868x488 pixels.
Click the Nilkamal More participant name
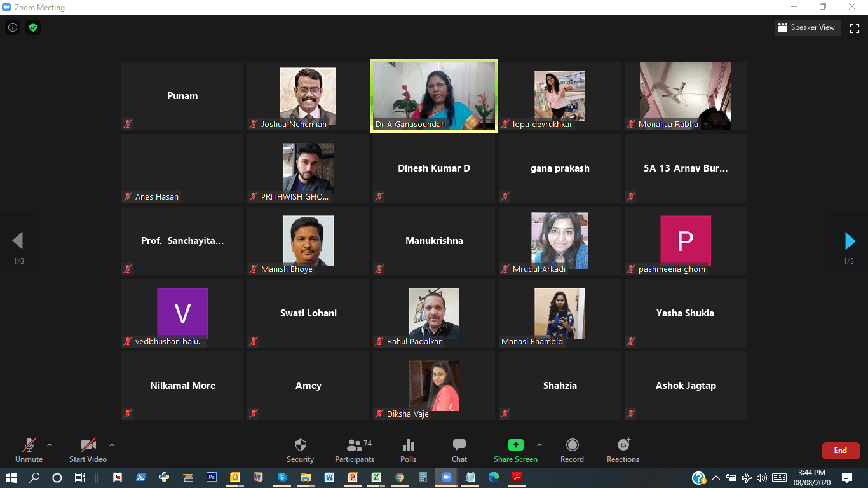coord(182,386)
